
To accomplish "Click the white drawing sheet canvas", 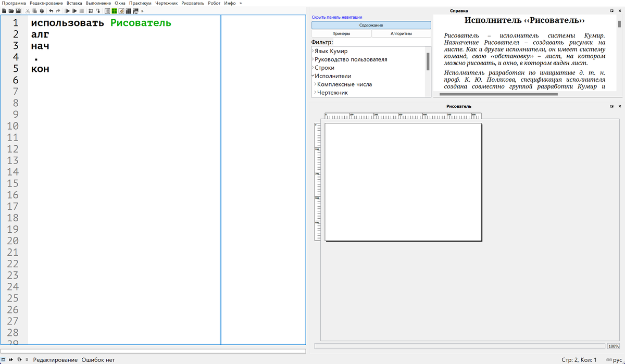I will (403, 182).
